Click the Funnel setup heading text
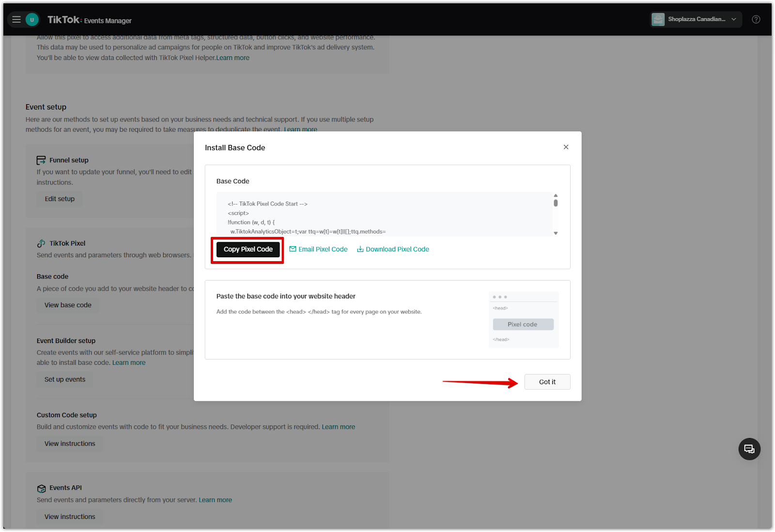Screen dimensions: 775x532 pos(69,160)
